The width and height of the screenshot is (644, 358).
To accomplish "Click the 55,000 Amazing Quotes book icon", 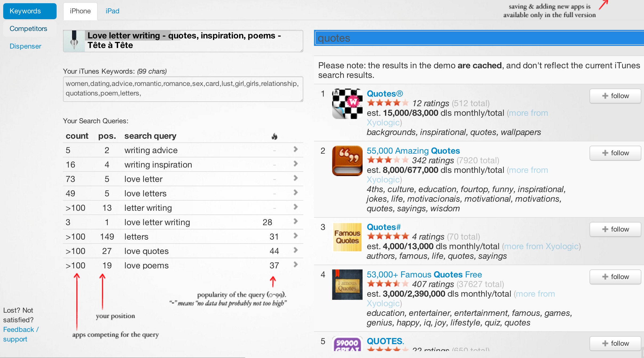I will 347,161.
